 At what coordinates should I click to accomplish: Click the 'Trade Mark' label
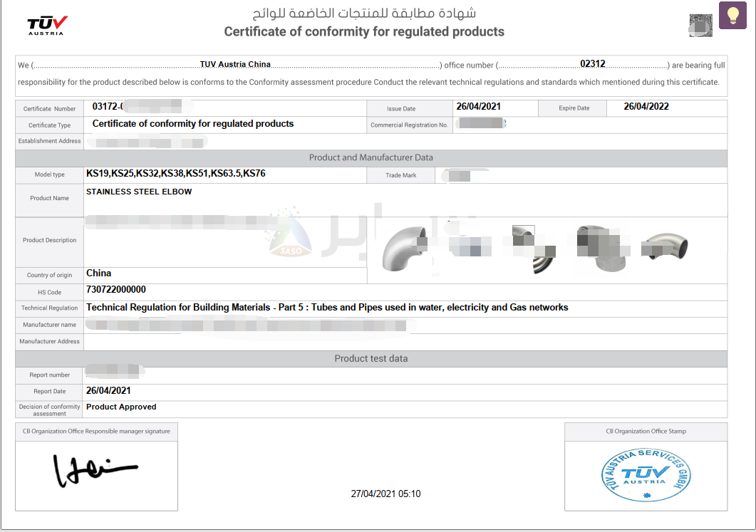click(400, 175)
